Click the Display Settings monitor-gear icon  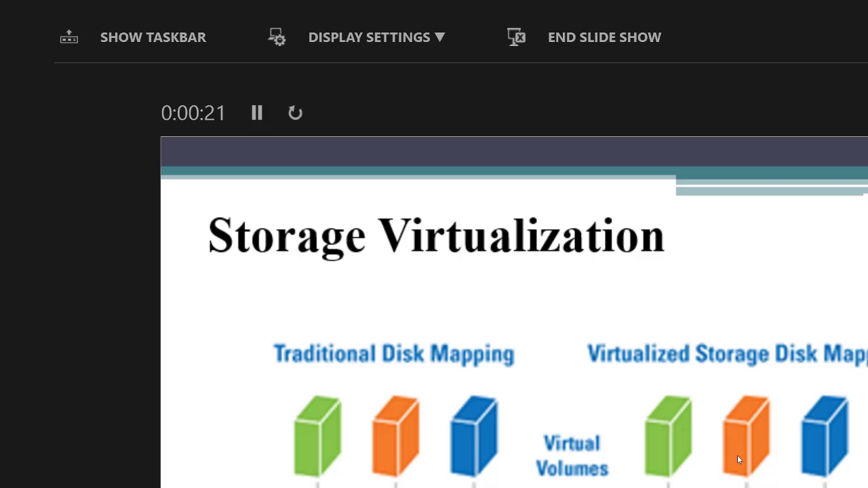277,37
